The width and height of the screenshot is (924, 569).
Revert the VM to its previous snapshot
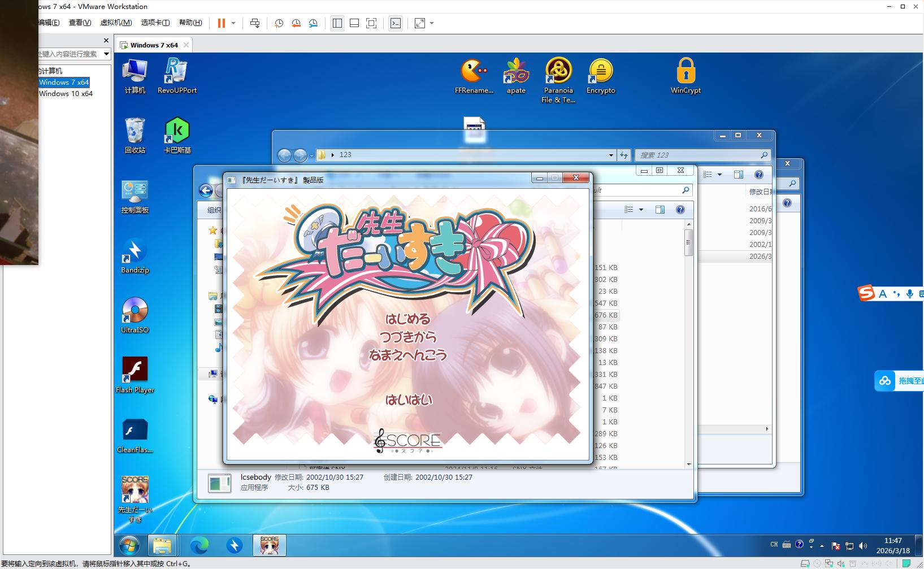(296, 23)
